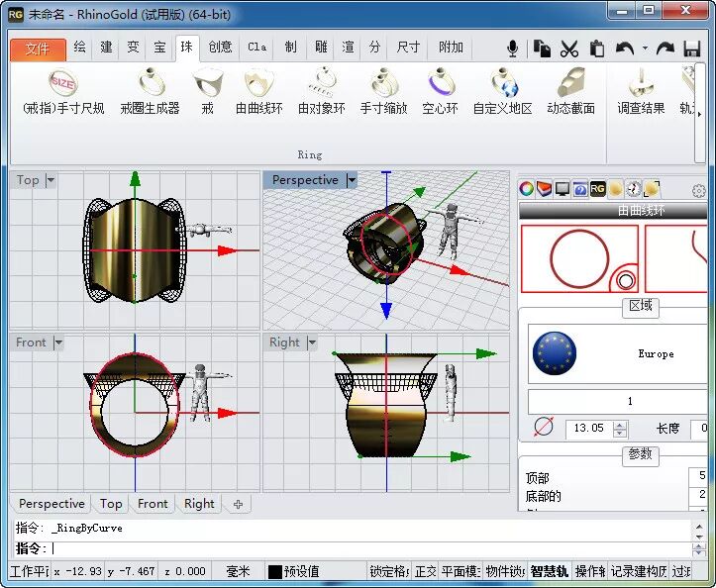Toggle 操作轴 gumball in status bar
Screen dimensions: 716x588
pos(590,571)
